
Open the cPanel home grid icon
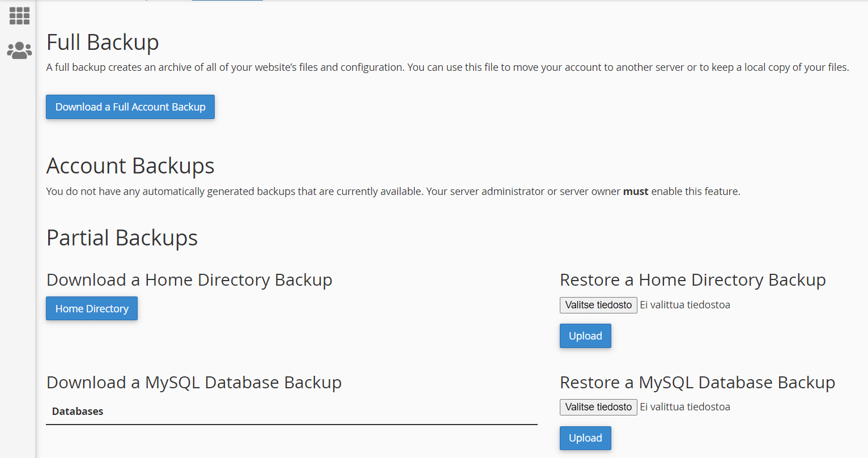click(x=19, y=16)
